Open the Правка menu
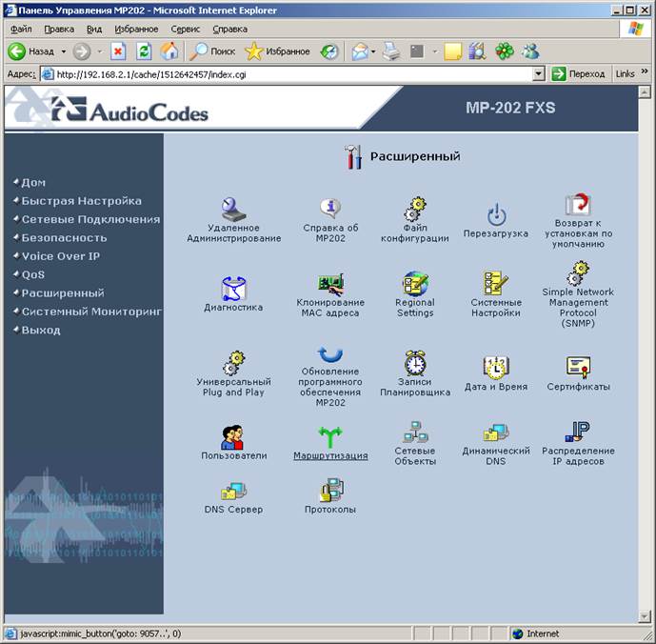This screenshot has height=644, width=656. pyautogui.click(x=59, y=29)
